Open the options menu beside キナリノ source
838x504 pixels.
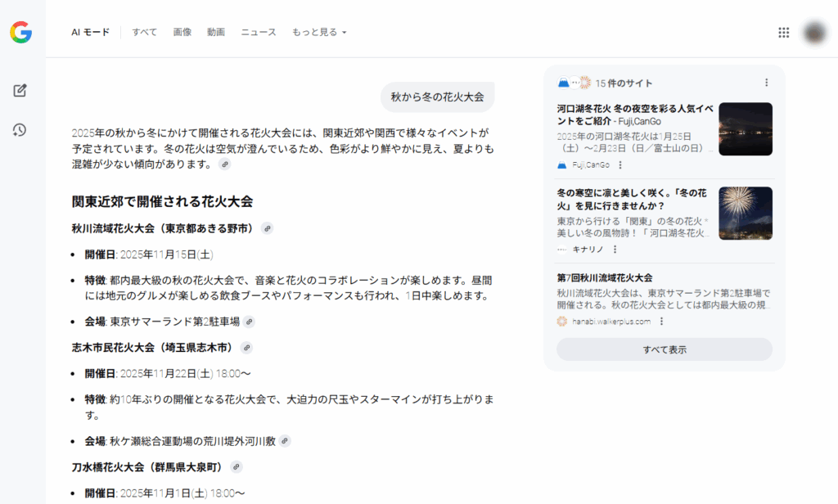[x=615, y=250]
